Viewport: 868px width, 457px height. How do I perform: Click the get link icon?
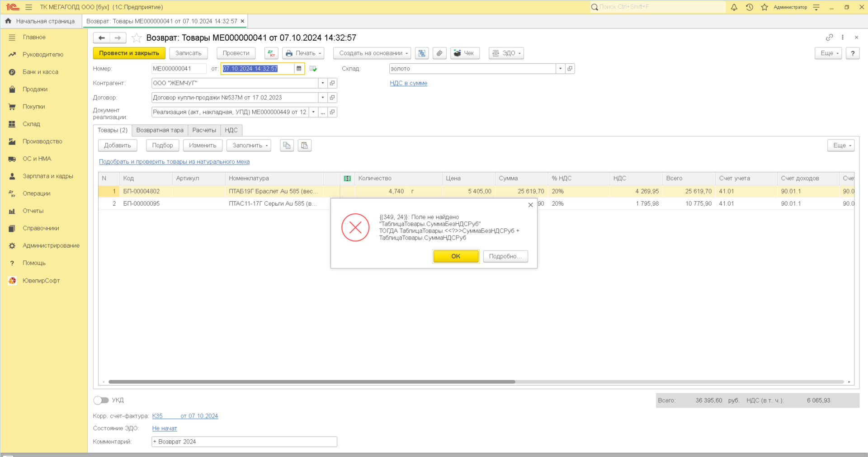[x=829, y=38]
